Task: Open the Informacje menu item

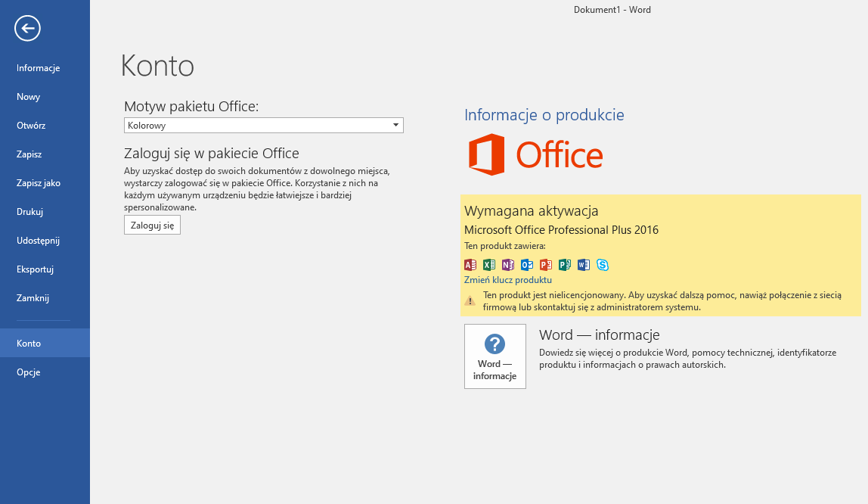Action: coord(45,68)
